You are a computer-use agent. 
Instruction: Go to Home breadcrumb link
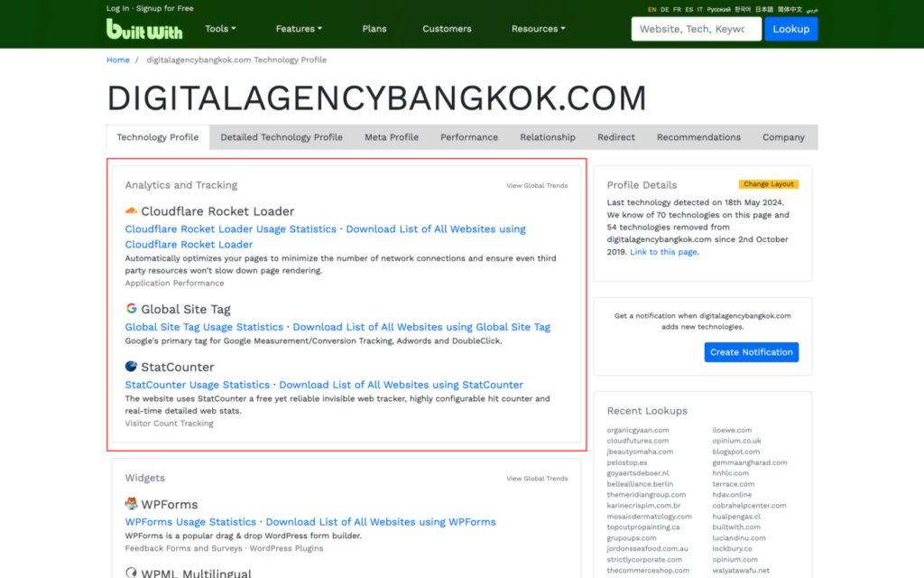(x=118, y=60)
